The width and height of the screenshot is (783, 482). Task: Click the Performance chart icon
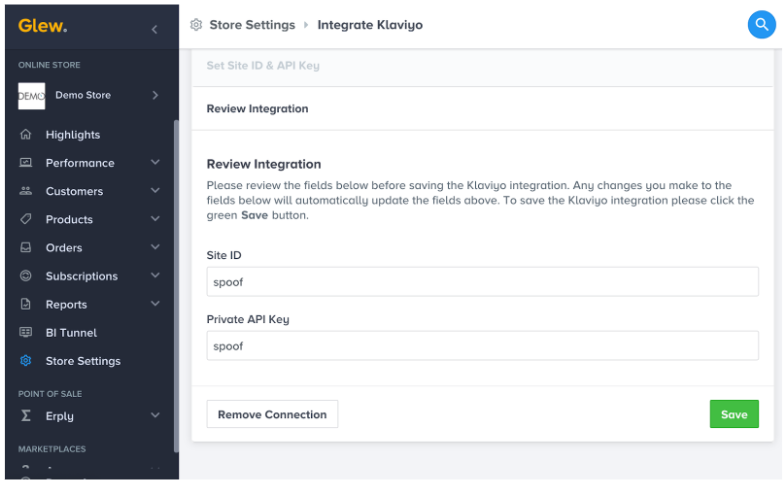click(x=25, y=162)
